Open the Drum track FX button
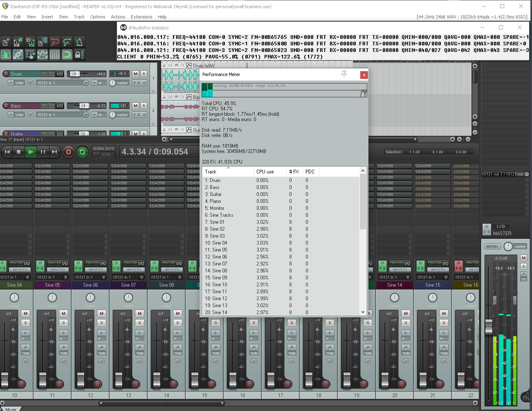 click(137, 83)
